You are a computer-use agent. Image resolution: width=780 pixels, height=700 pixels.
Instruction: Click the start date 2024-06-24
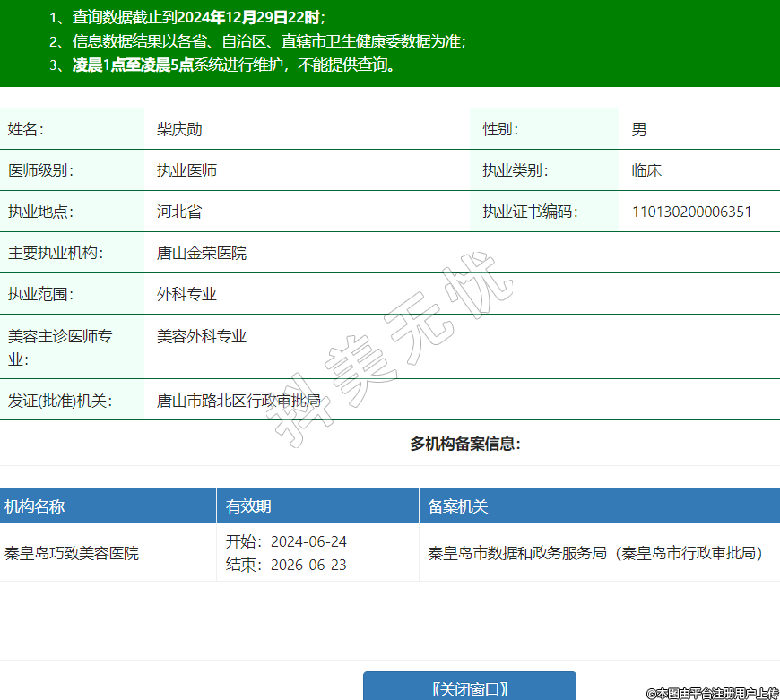308,541
